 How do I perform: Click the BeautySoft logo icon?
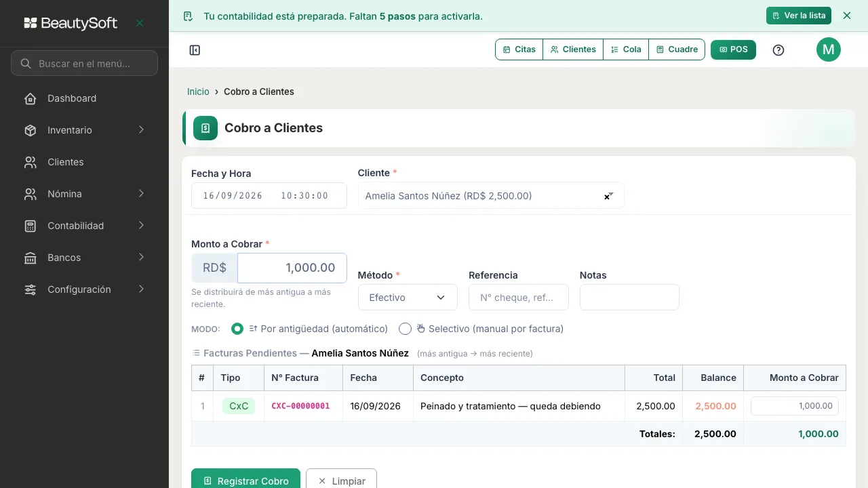31,23
